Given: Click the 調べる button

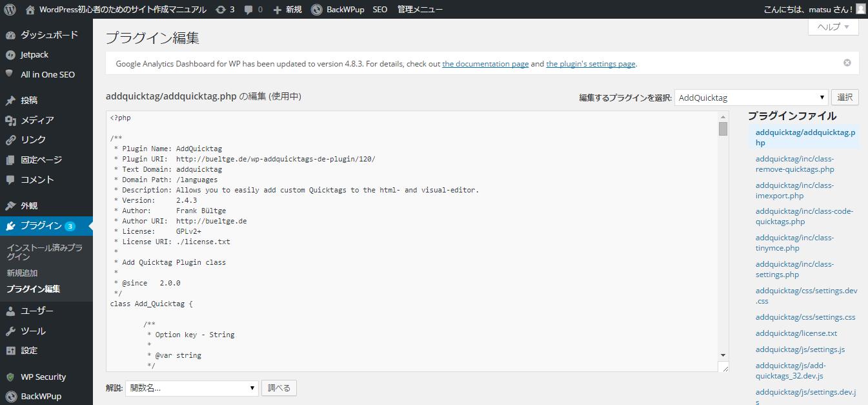Looking at the screenshot, I should 279,388.
